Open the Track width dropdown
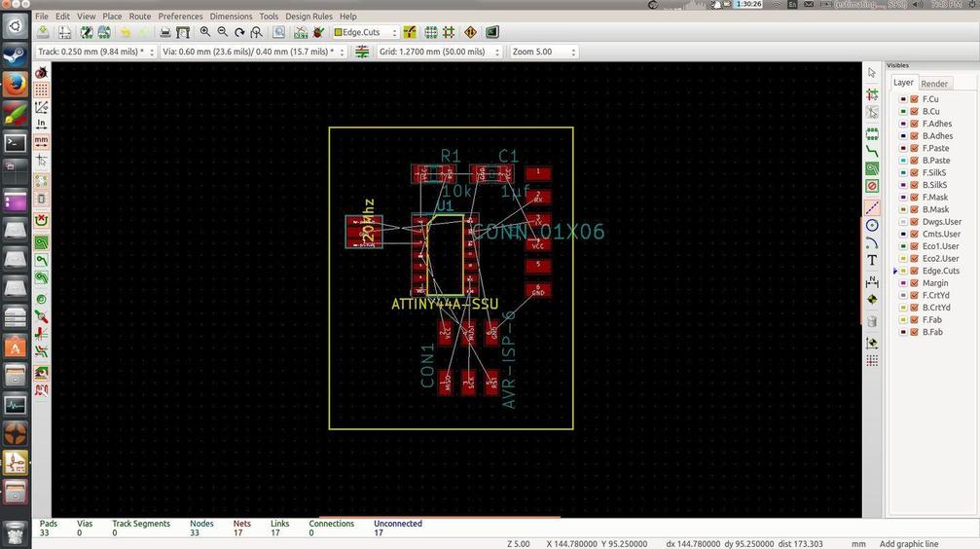 coord(95,52)
